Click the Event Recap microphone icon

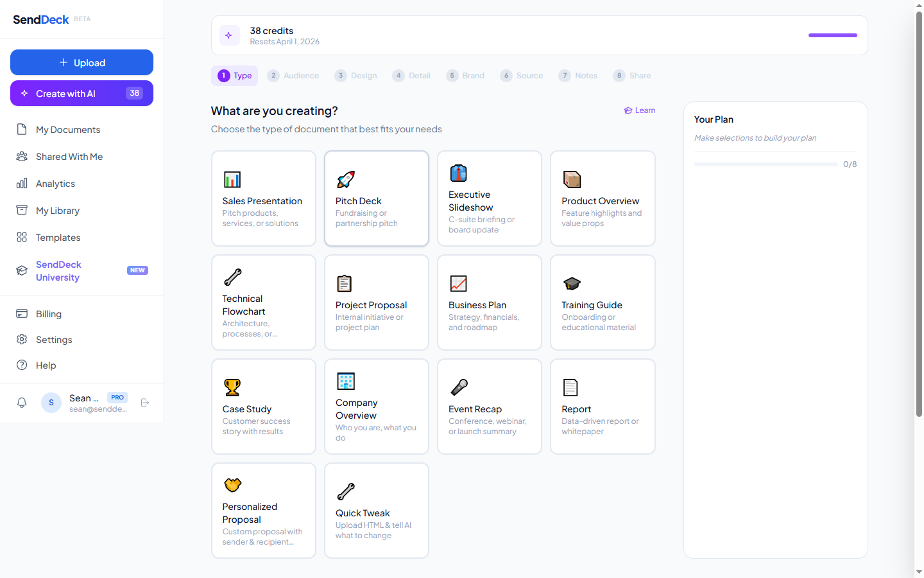pyautogui.click(x=459, y=387)
